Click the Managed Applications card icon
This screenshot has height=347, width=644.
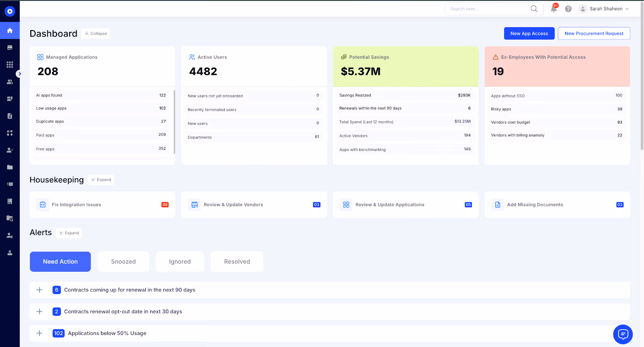40,57
